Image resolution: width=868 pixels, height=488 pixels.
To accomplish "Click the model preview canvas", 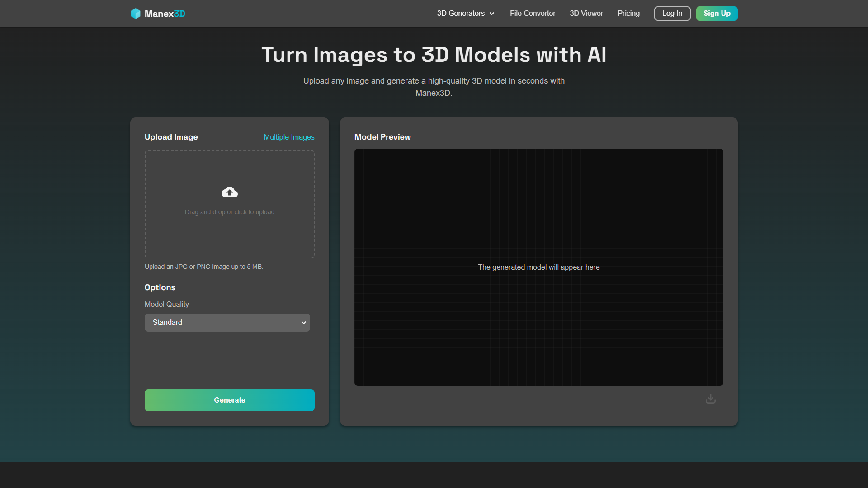I will [x=539, y=267].
